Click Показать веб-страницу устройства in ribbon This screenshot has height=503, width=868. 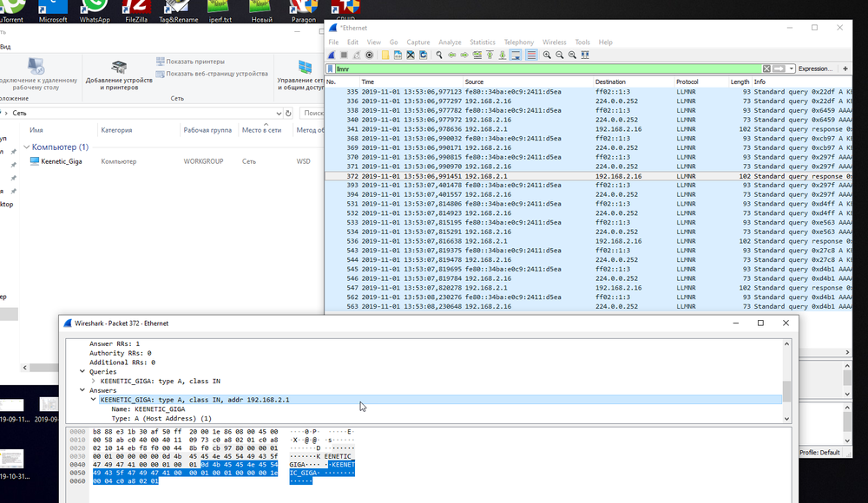click(x=212, y=74)
